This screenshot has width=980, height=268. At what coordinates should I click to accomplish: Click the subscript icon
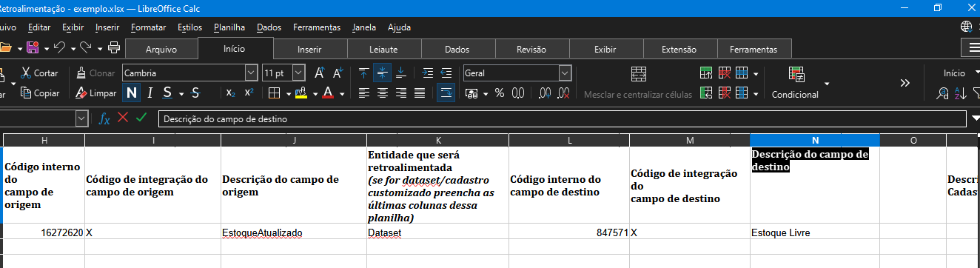(x=230, y=93)
